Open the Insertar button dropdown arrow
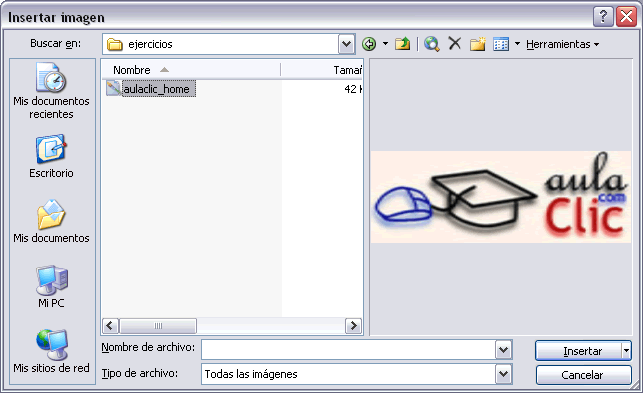Screen dimensions: 643x393 click(x=626, y=351)
